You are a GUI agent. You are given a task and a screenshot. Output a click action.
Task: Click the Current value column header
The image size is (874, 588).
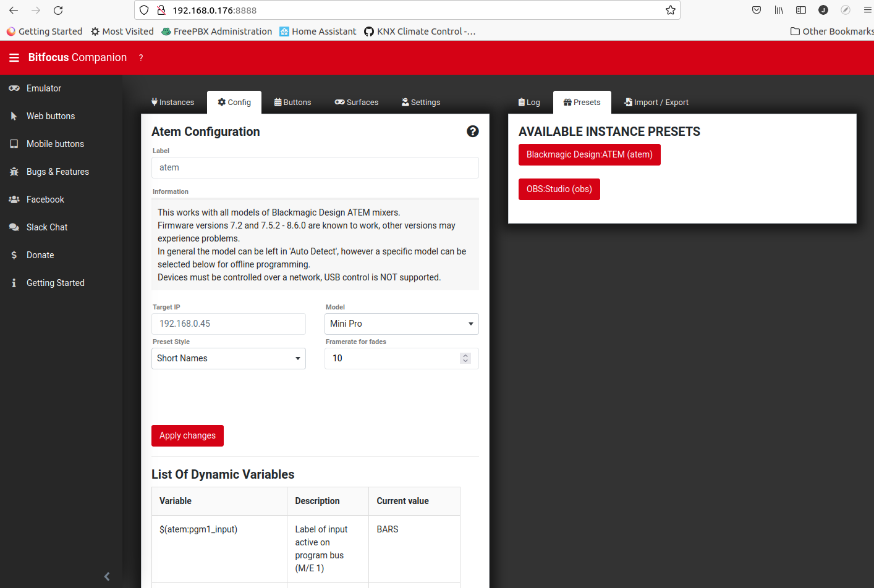click(414, 501)
